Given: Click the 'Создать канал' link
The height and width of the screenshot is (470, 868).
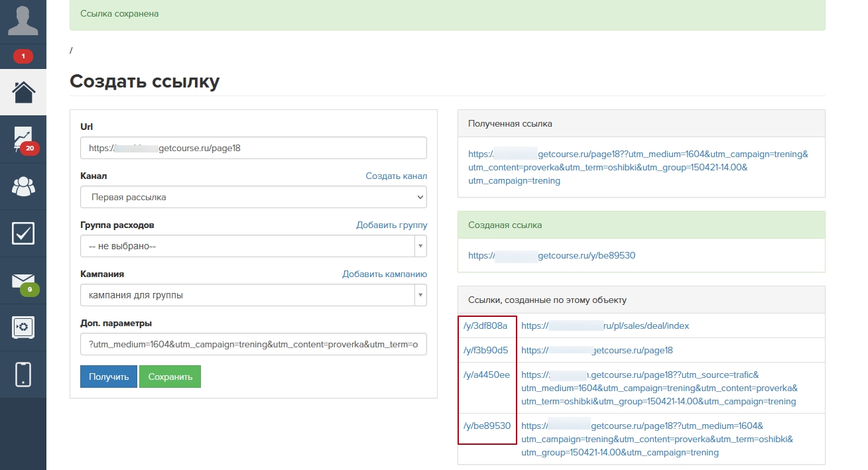Looking at the screenshot, I should tap(396, 176).
